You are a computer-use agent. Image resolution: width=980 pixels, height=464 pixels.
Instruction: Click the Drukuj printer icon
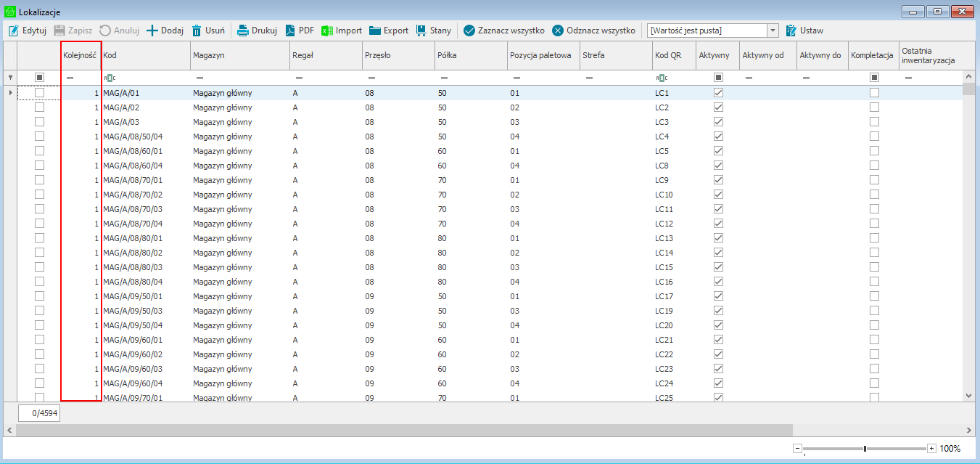click(x=243, y=30)
